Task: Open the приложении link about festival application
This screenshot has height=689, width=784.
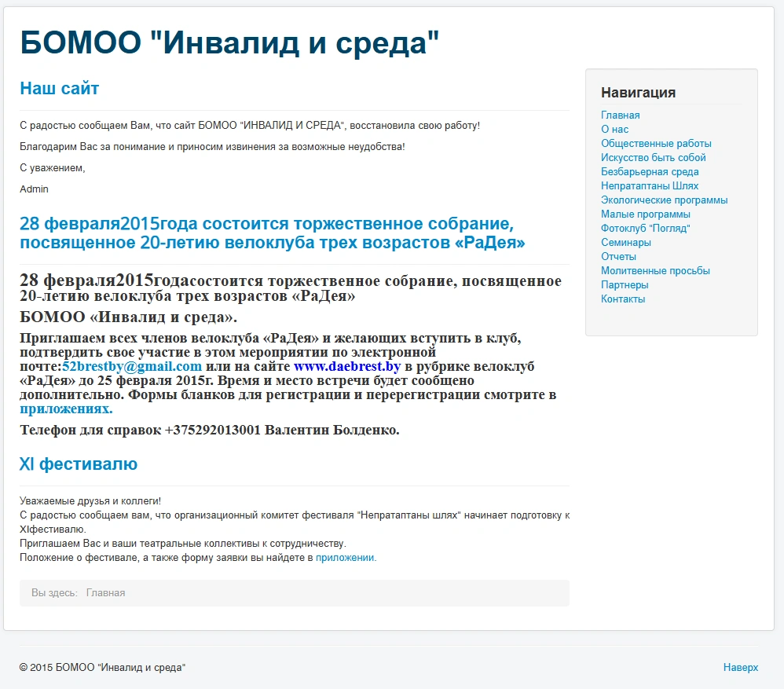Action: (x=345, y=558)
